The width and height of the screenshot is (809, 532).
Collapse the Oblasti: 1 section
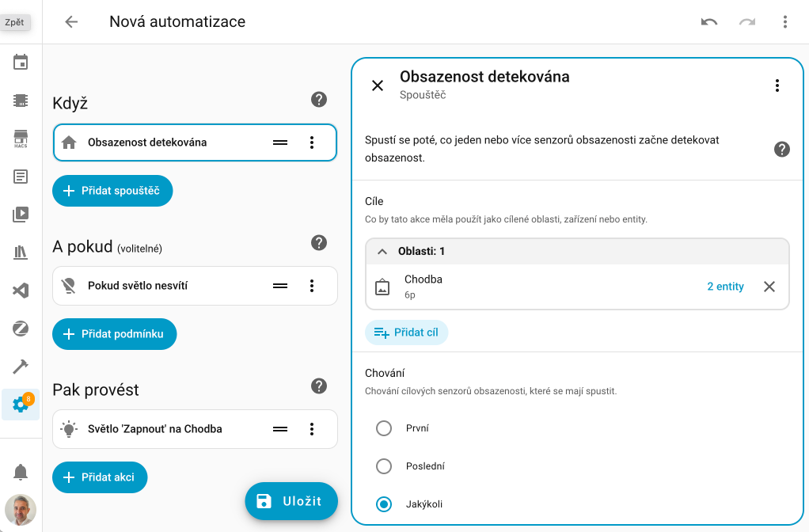pyautogui.click(x=382, y=252)
